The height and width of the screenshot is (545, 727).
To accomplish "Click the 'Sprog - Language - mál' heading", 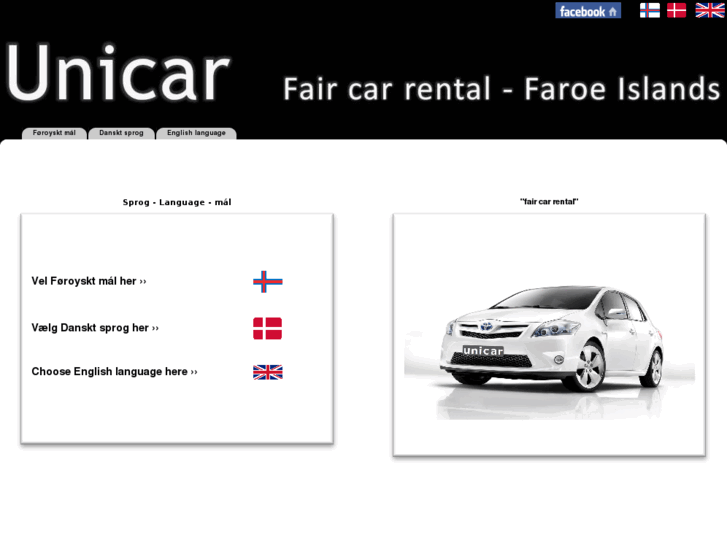I will click(x=177, y=202).
